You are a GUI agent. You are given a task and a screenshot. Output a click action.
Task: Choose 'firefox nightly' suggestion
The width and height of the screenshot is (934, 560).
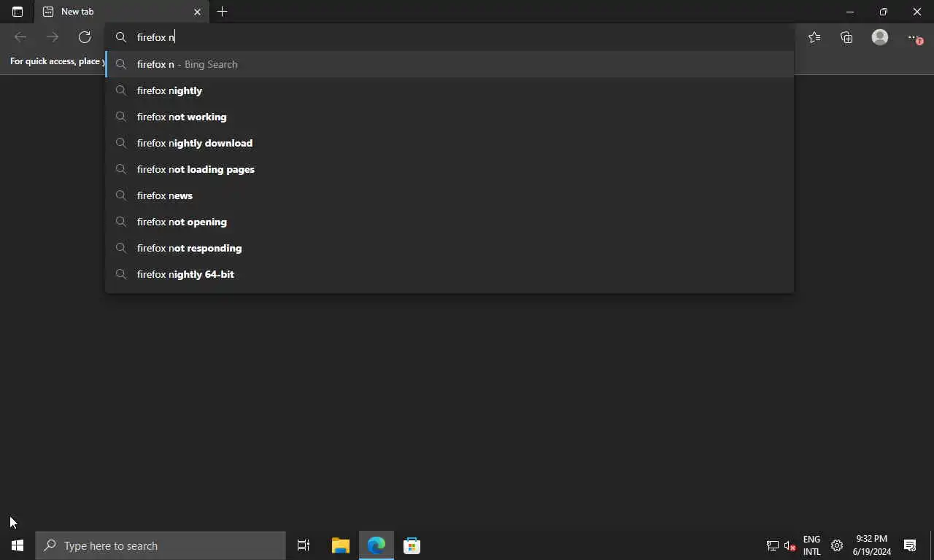point(449,90)
